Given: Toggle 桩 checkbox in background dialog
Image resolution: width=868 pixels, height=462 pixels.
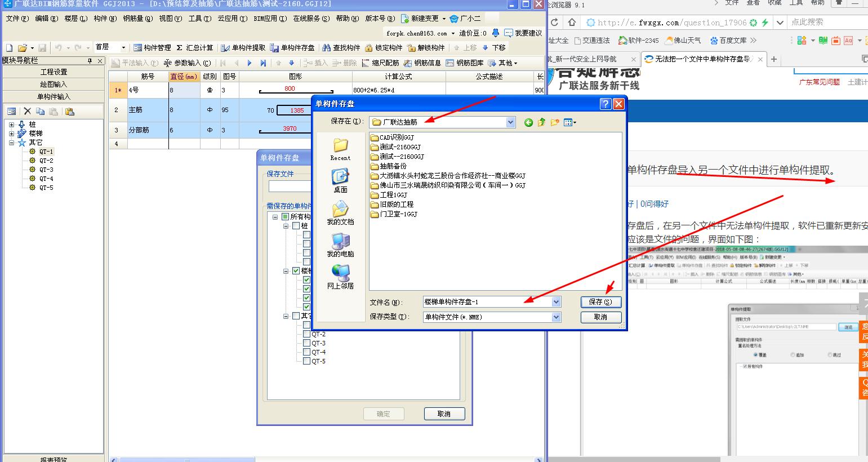Looking at the screenshot, I should click(x=296, y=225).
